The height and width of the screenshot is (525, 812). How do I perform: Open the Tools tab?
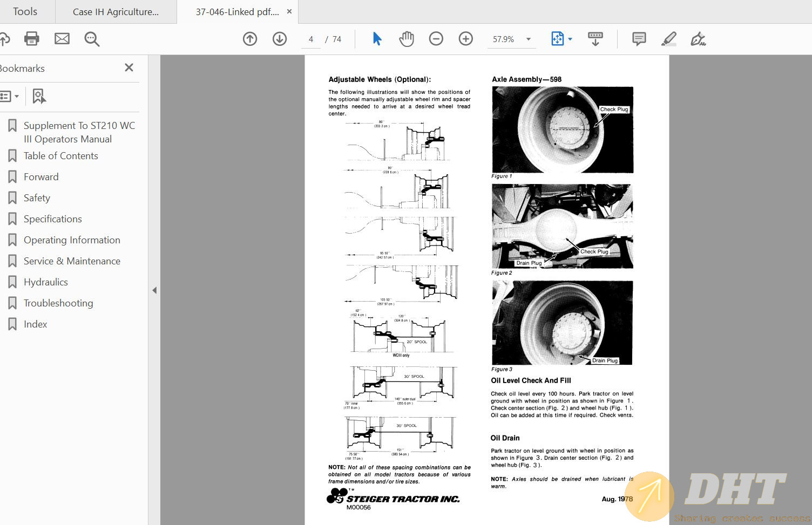click(x=25, y=11)
